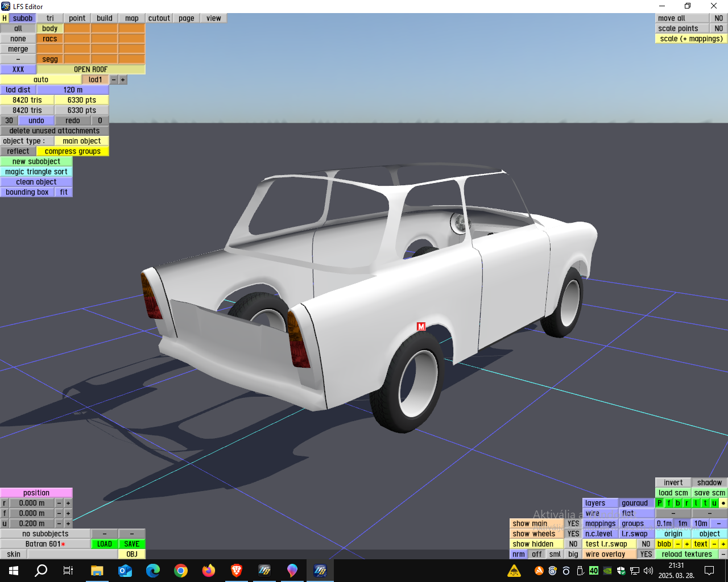Open taskbar search magnifier

[x=41, y=571]
